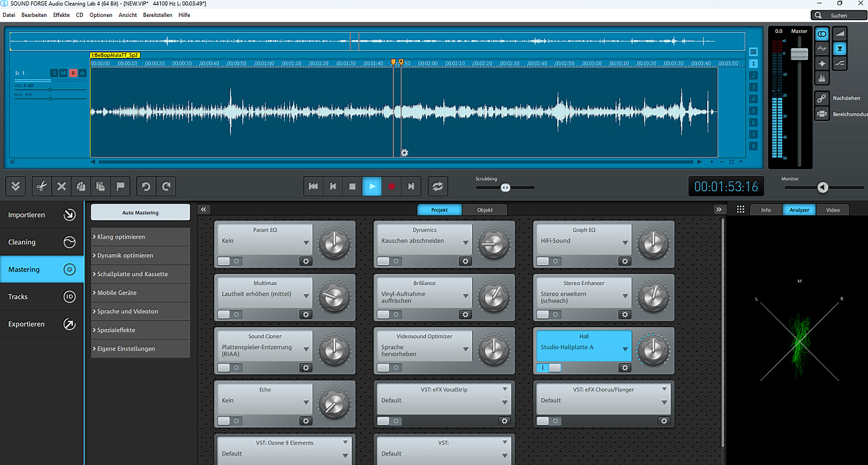Click the scissors cut tool icon
868x465 pixels.
coord(41,186)
